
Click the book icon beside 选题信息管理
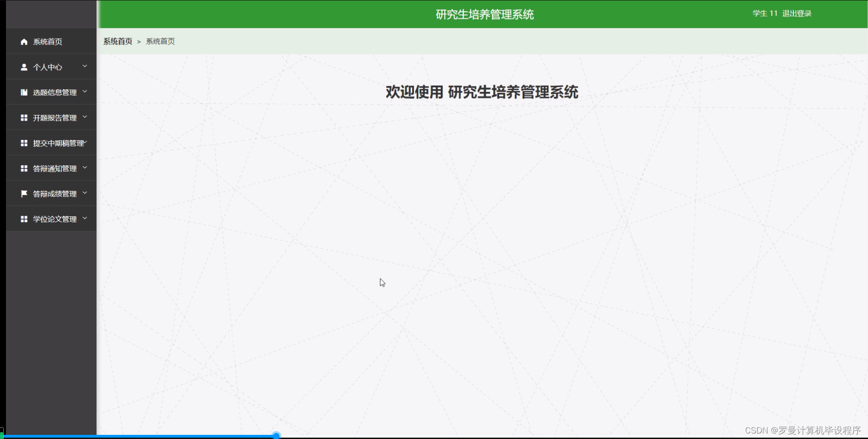point(24,92)
